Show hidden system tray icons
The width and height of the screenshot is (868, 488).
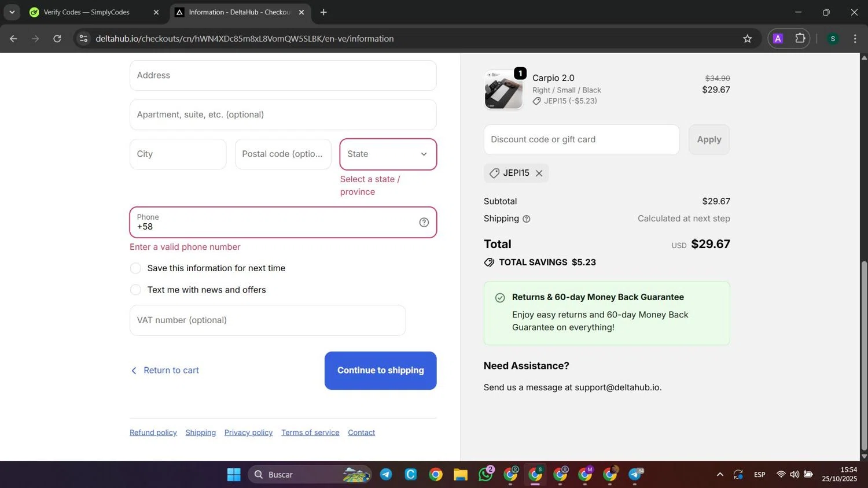point(720,475)
